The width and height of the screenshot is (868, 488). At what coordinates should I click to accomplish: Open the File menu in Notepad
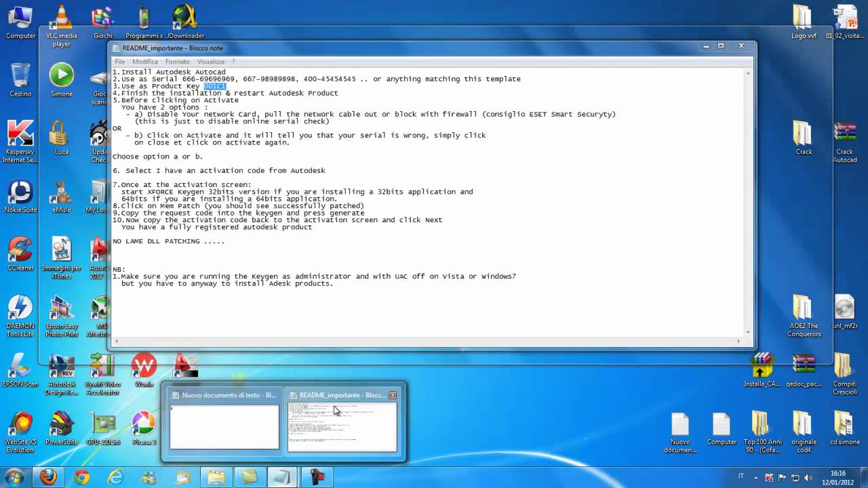[120, 62]
